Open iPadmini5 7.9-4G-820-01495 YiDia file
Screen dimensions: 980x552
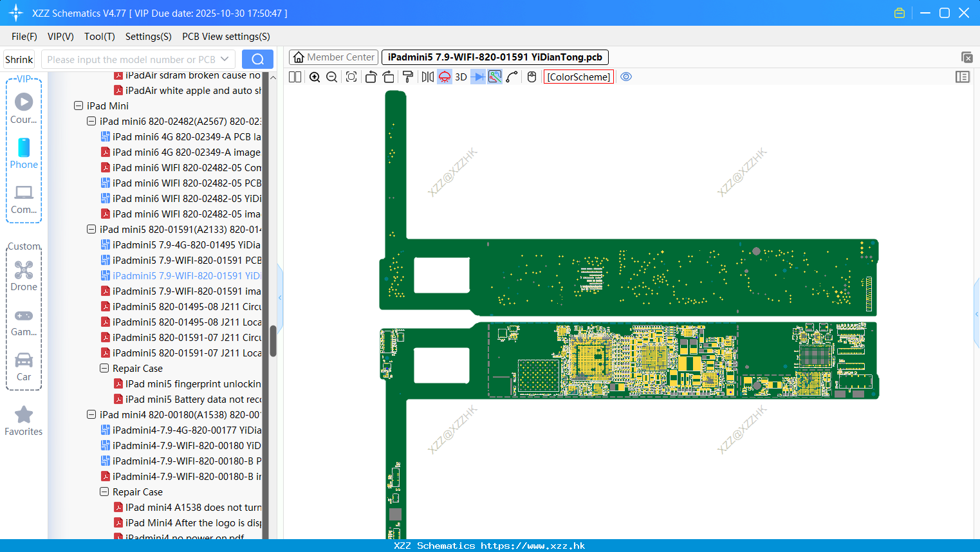pyautogui.click(x=181, y=245)
